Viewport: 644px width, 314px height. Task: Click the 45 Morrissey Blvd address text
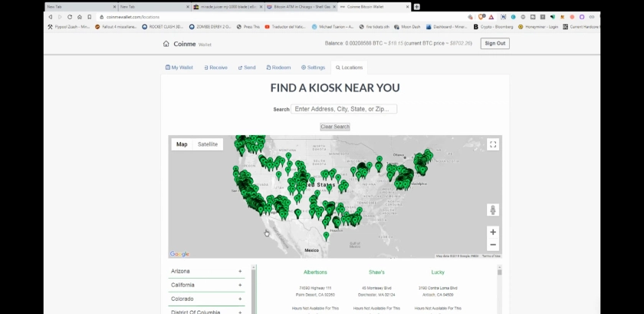[376, 288]
